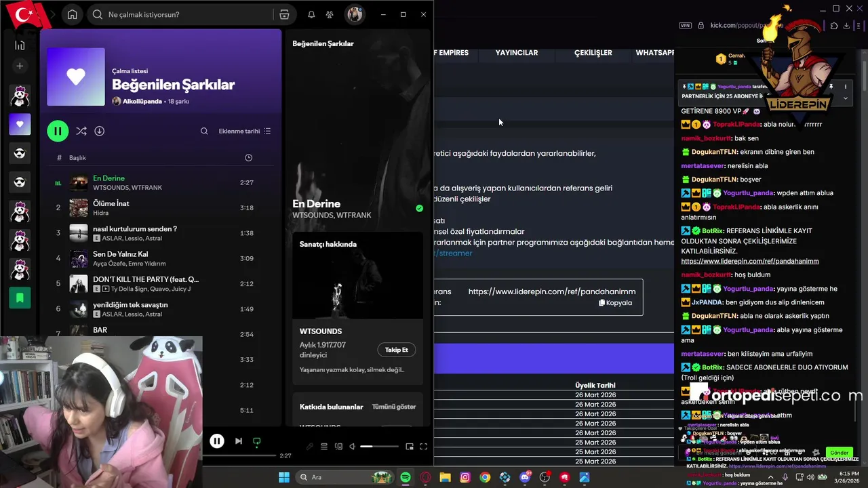Pause playback in bottom player bar

coord(217,441)
